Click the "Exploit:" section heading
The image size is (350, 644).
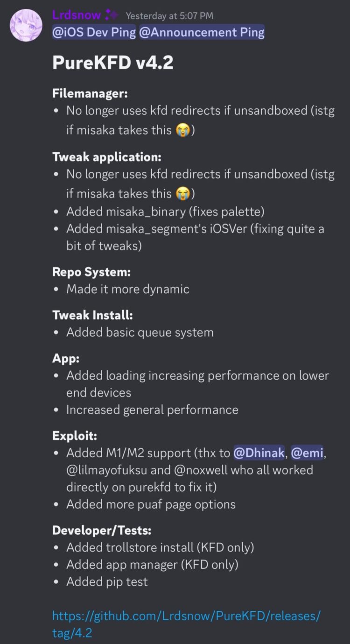(75, 435)
